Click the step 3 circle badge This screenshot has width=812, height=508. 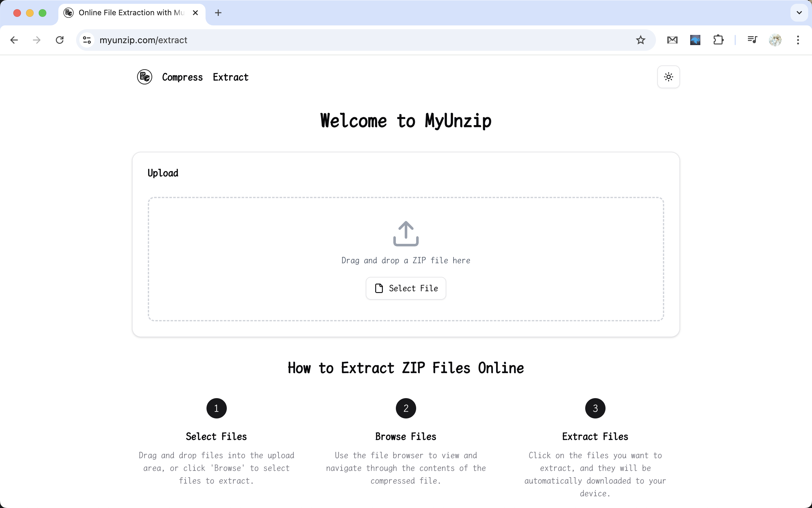[x=595, y=408]
